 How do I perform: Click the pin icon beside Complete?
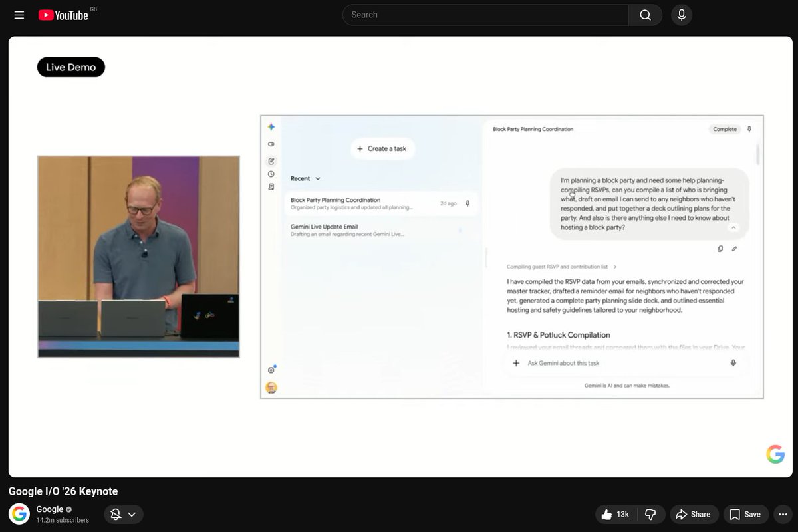click(x=749, y=129)
